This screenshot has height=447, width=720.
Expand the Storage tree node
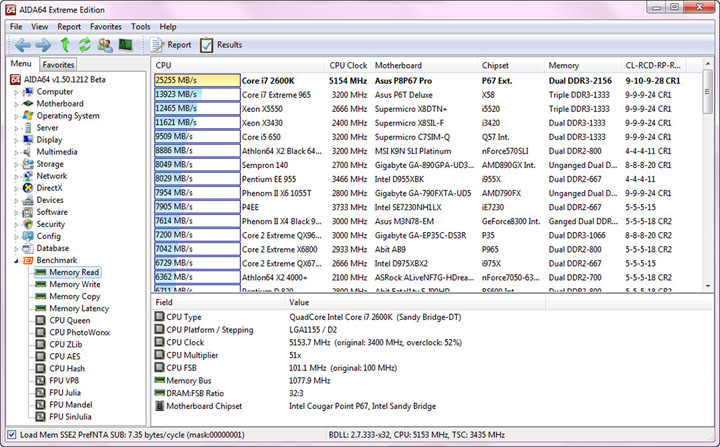(x=16, y=164)
